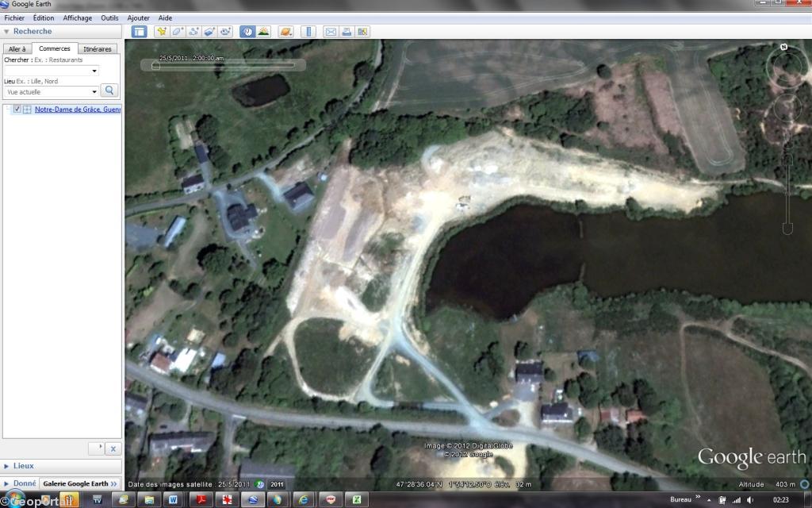This screenshot has width=812, height=508.
Task: Enable sunlight across the landscape
Action: [263, 32]
